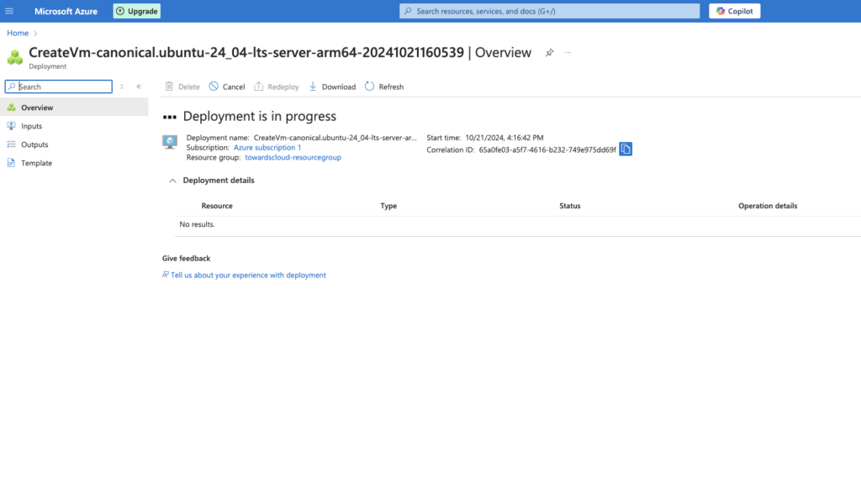The width and height of the screenshot is (861, 504).
Task: Click the in-progress dots status icon
Action: click(x=170, y=117)
